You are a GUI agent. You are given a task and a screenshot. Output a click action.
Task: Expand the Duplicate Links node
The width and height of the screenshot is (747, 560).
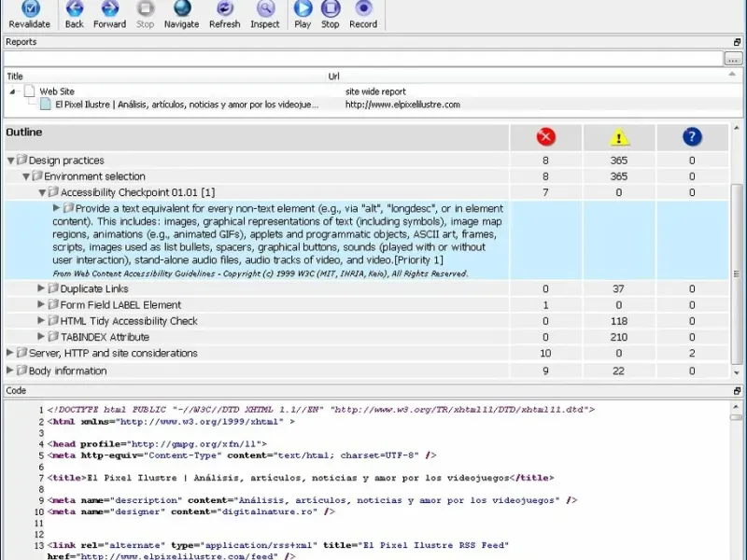coord(41,288)
